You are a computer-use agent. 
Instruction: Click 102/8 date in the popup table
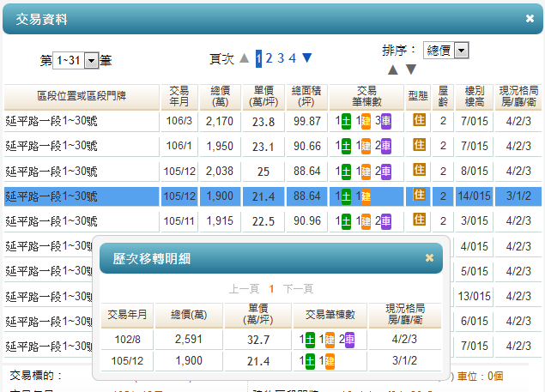[x=128, y=340]
